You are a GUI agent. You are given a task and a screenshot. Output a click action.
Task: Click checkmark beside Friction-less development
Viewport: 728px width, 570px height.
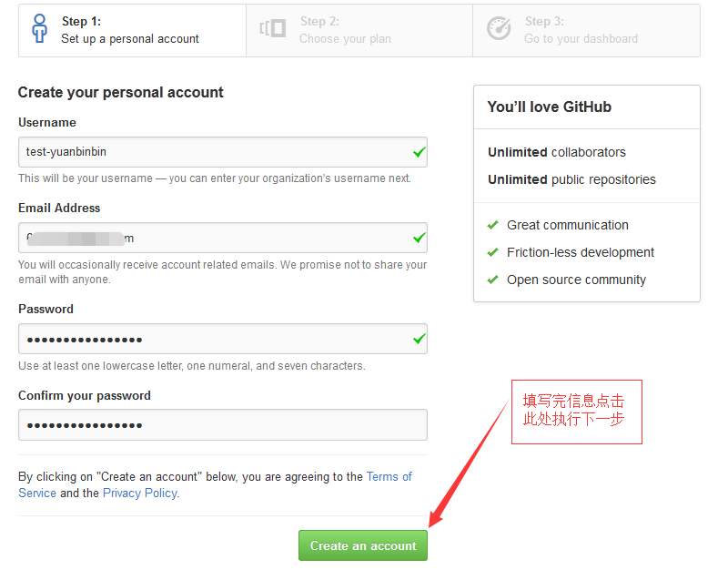pyautogui.click(x=493, y=252)
